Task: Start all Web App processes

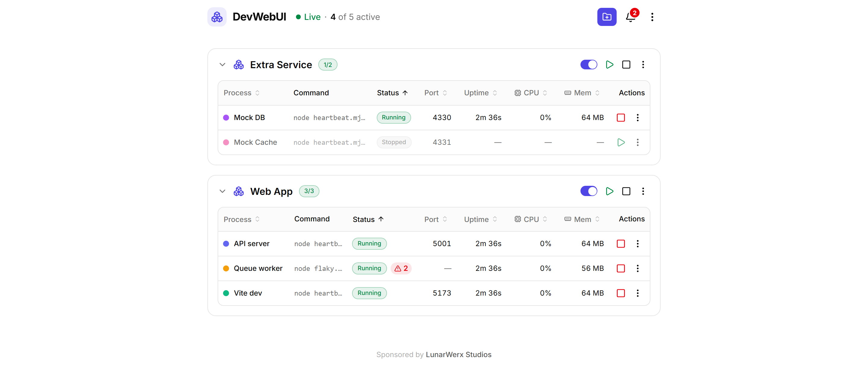Action: (609, 191)
